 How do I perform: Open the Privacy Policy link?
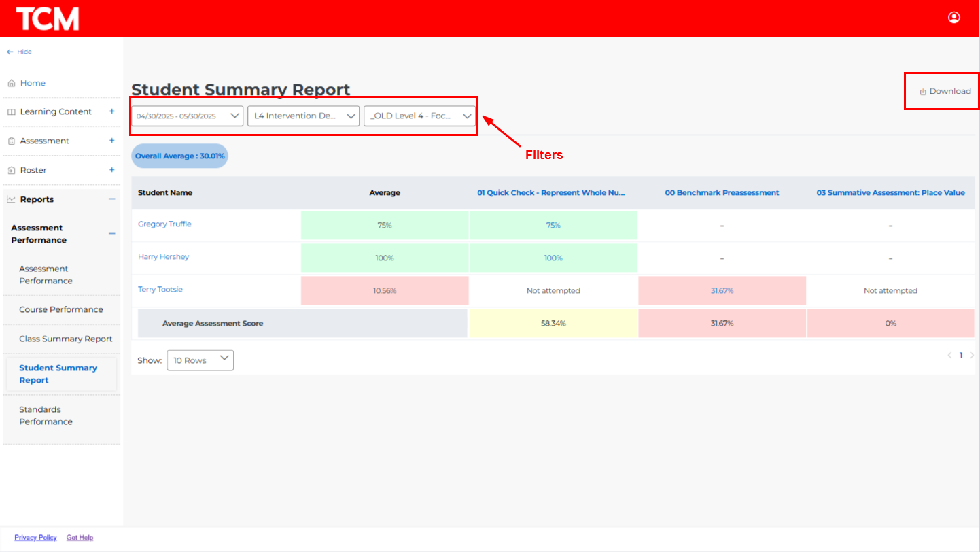(35, 538)
